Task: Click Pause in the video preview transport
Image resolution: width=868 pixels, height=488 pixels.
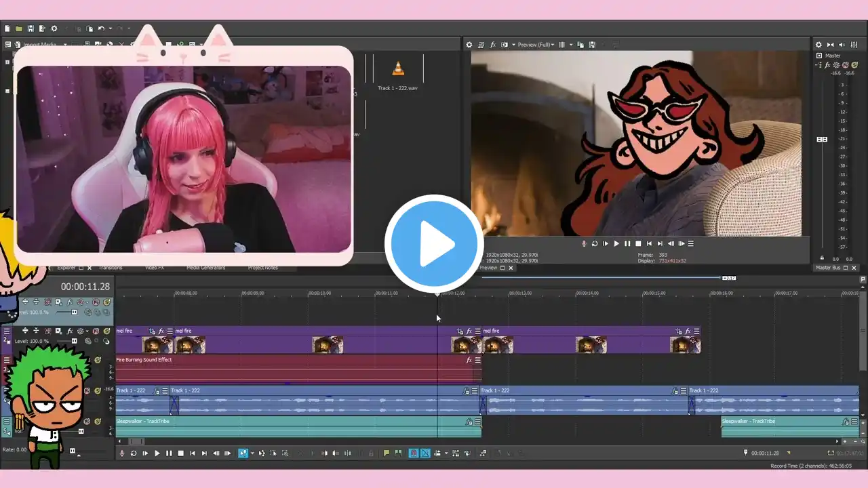Action: click(627, 243)
